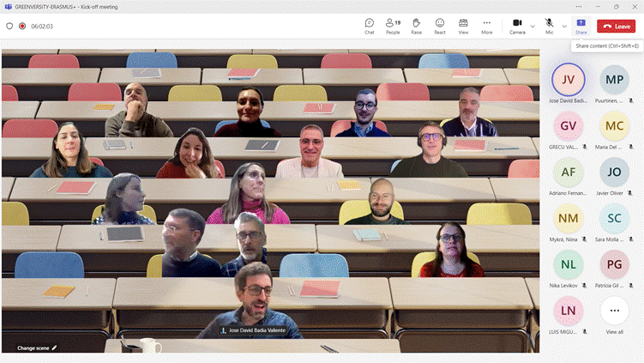644x363 pixels.
Task: Raise your hand in the meeting
Action: (416, 26)
